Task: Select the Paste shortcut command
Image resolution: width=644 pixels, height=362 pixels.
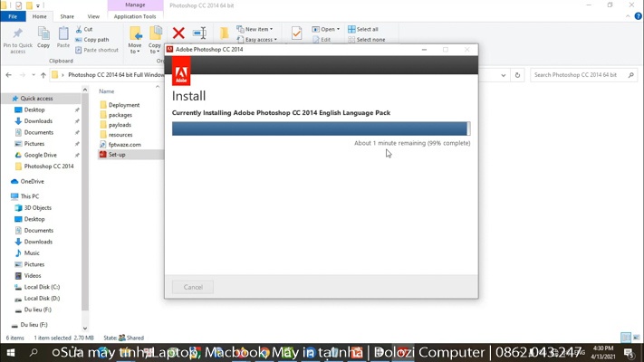Action: pos(97,50)
